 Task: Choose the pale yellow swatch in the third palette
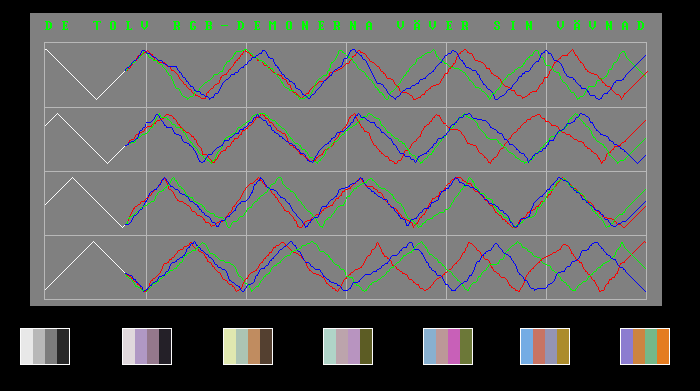[230, 346]
